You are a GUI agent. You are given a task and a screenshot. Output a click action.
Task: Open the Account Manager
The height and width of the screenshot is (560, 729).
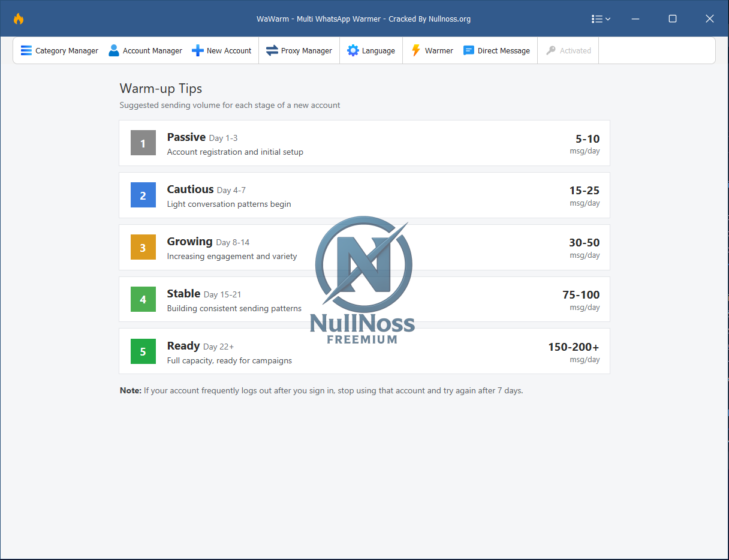coord(145,51)
